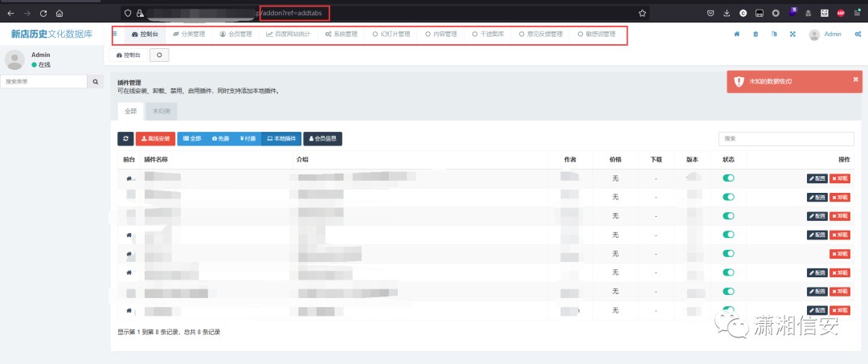Click the 下载 column header
Viewport: 868px width, 364px height.
coord(656,159)
